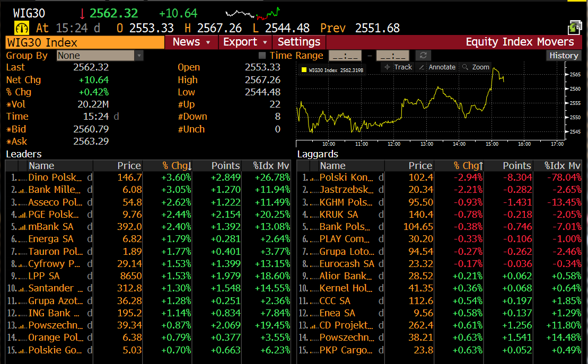This screenshot has width=588, height=364.
Task: Select the Eurocash SA laggard row name
Action: tap(347, 264)
